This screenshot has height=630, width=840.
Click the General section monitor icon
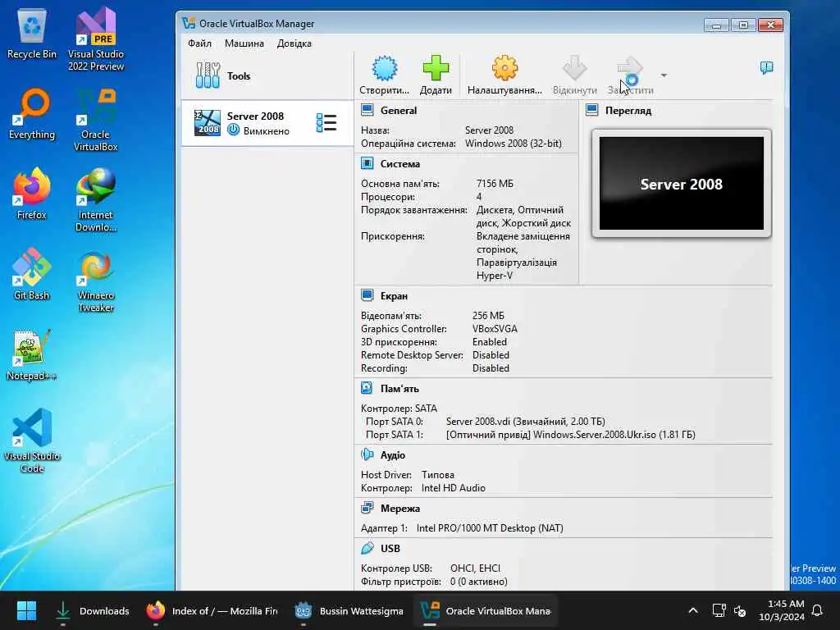[367, 110]
